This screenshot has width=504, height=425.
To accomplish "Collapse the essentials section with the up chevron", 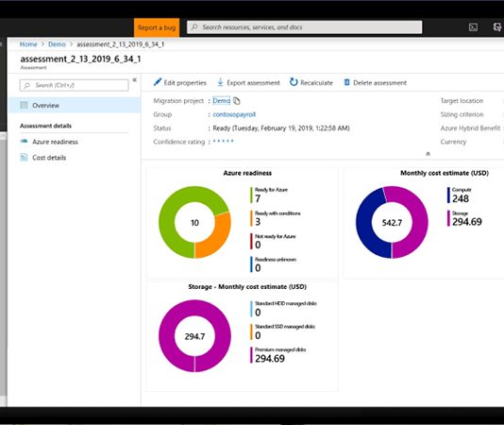I will click(x=428, y=154).
